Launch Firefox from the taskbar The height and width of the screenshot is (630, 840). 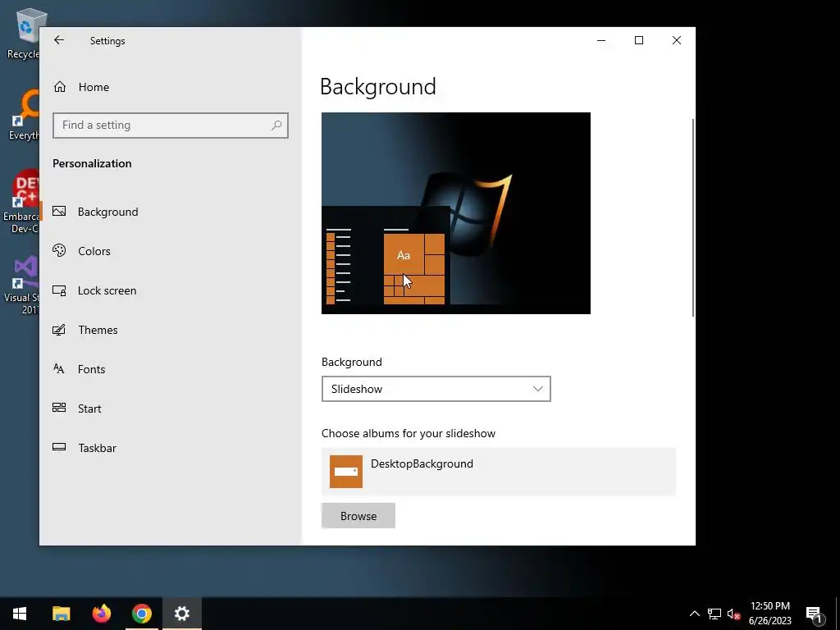(101, 614)
